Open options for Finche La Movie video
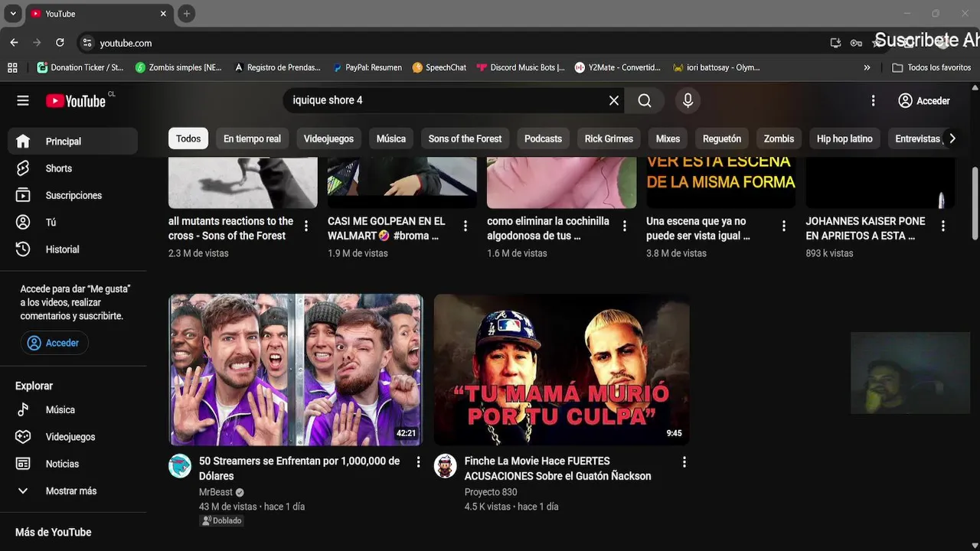 tap(684, 462)
